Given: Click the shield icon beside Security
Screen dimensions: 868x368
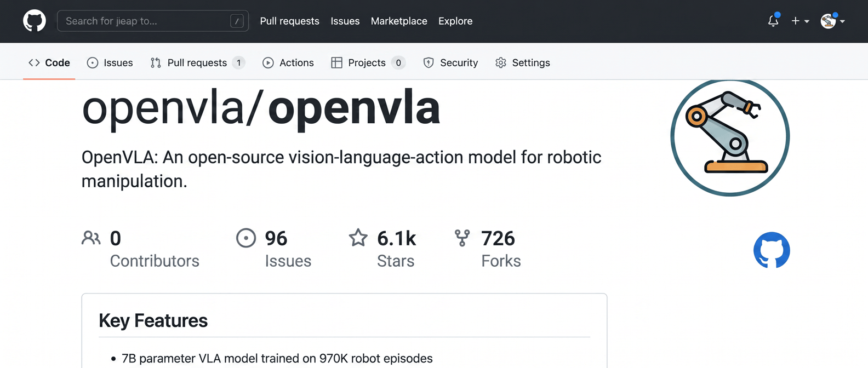Looking at the screenshot, I should 429,63.
